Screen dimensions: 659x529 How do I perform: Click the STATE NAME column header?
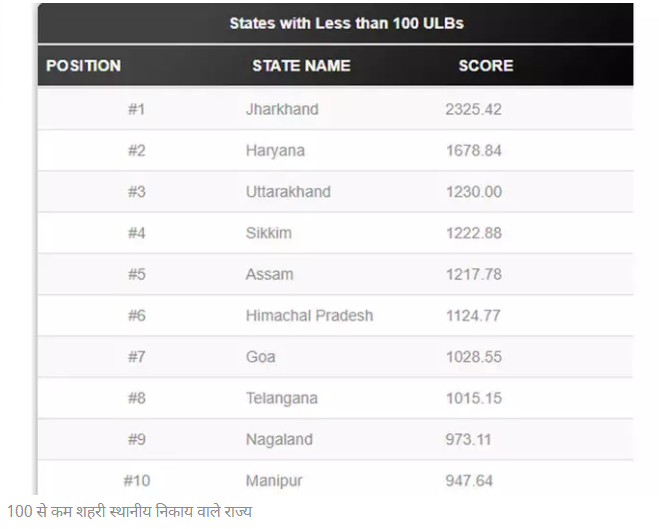(301, 66)
